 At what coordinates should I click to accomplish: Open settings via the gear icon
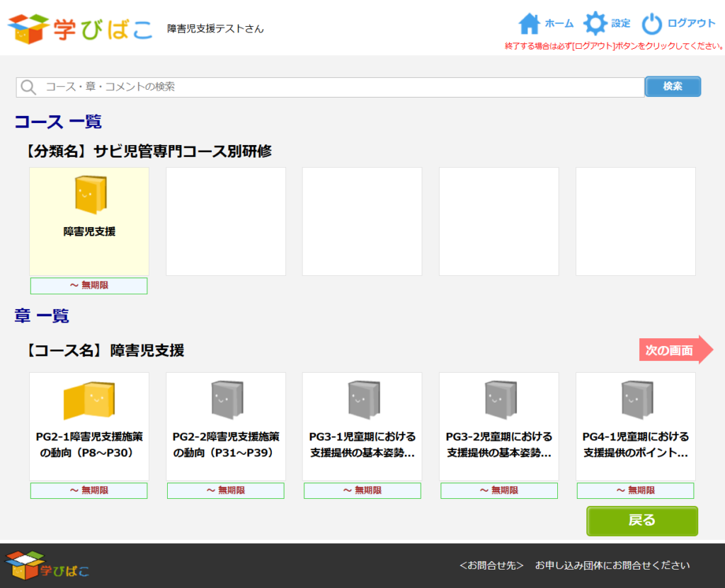[595, 24]
